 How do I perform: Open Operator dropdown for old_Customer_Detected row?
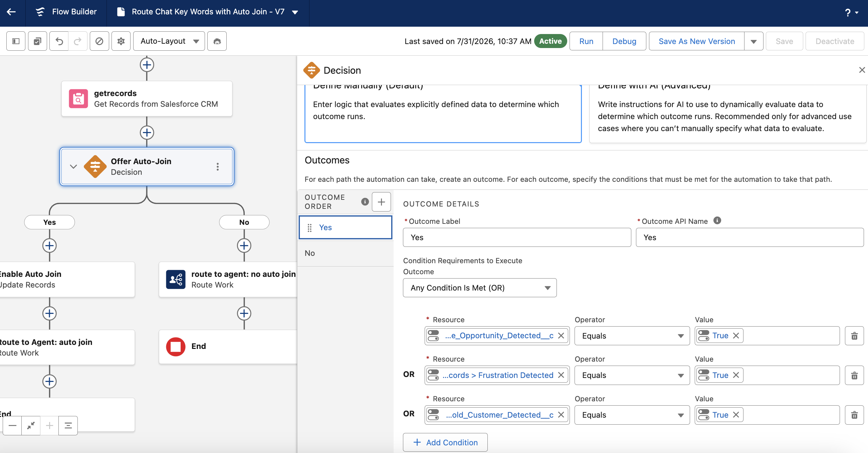(632, 415)
